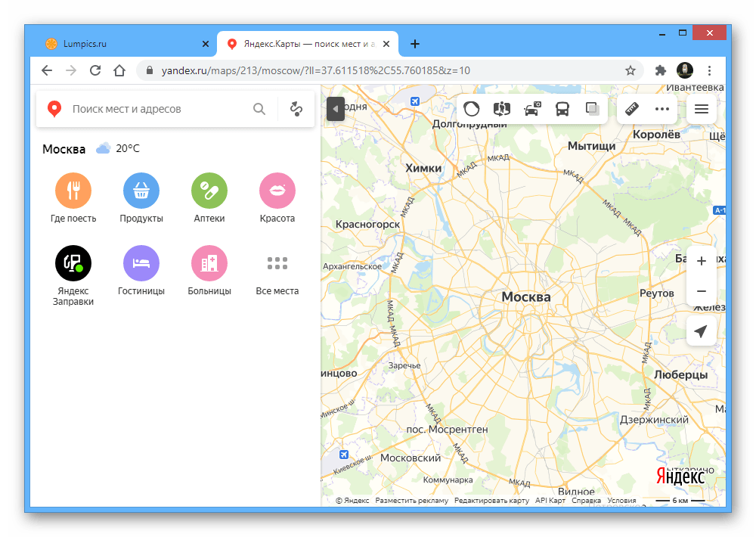
Task: Open the 'Где поесть' category
Action: pos(73,191)
